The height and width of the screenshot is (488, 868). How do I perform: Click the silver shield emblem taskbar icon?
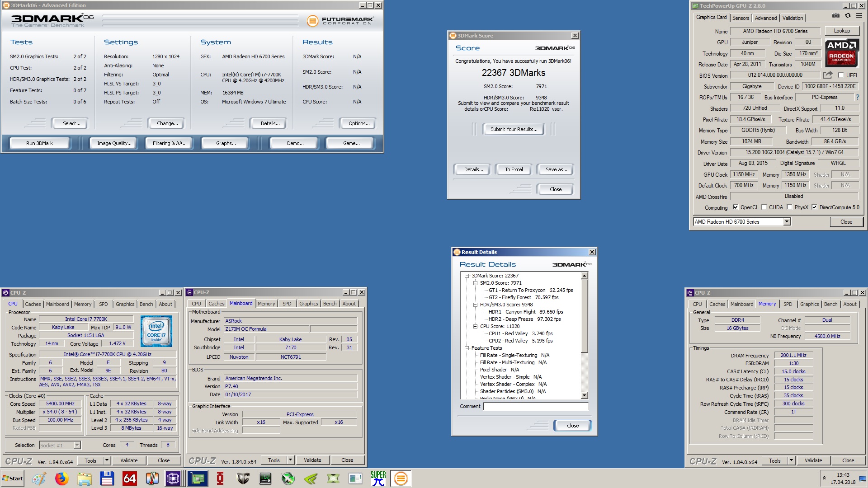pyautogui.click(x=243, y=478)
